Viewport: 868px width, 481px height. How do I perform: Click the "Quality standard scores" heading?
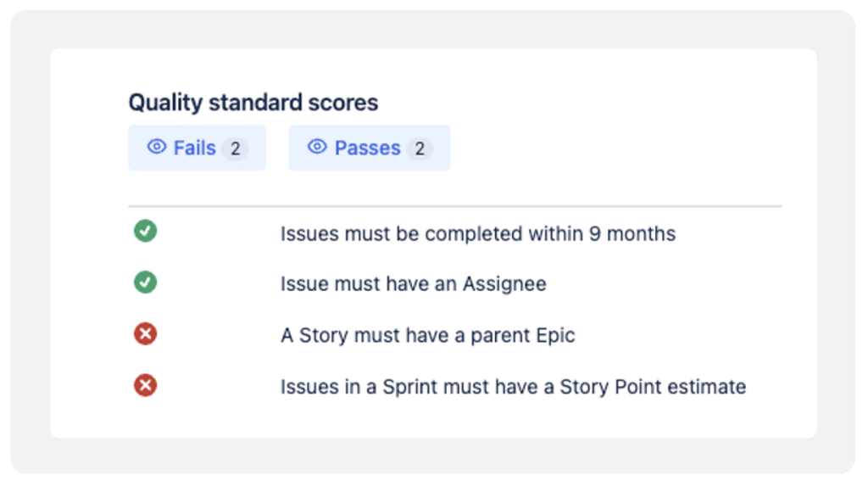(x=253, y=103)
